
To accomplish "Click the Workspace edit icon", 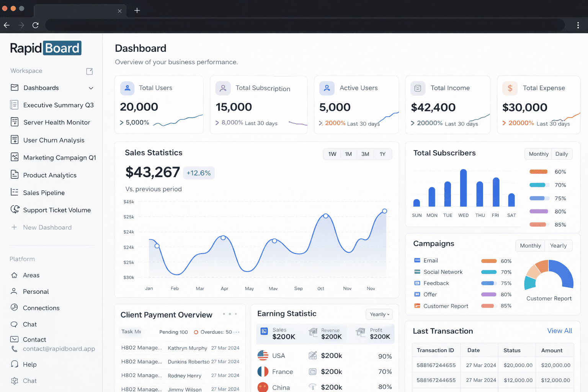I will point(90,71).
